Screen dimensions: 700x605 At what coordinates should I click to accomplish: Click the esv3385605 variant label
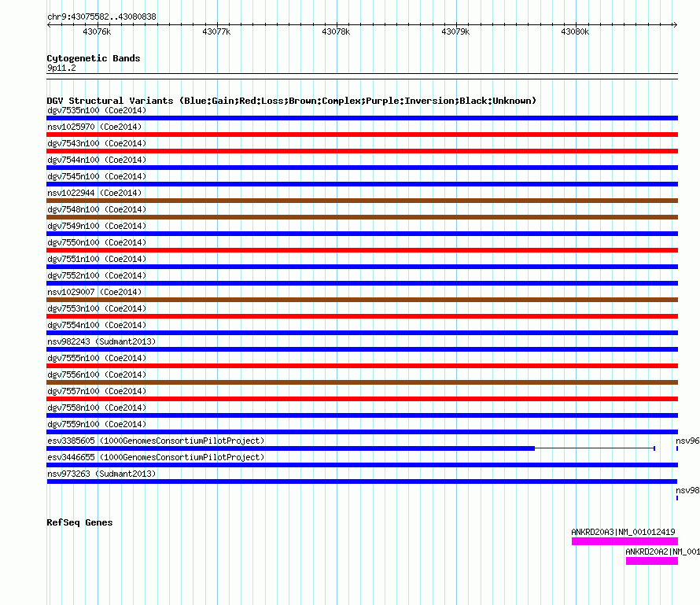tap(155, 441)
